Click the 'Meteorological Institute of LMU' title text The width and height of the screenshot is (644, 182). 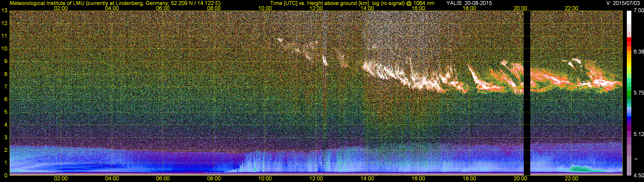pos(47,3)
